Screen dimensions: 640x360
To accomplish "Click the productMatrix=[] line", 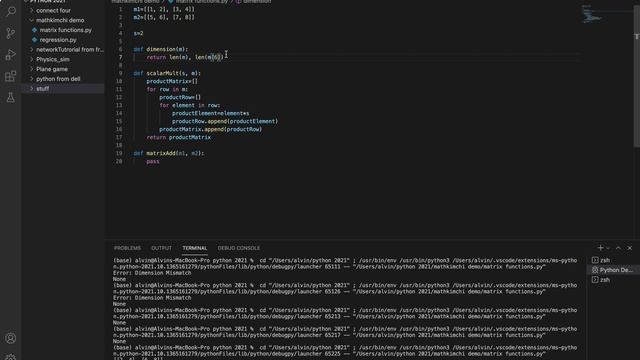I will click(172, 81).
